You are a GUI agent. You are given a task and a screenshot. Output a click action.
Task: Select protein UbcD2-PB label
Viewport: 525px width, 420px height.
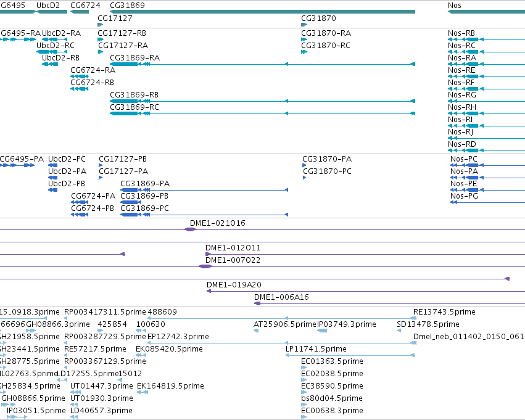tap(67, 184)
